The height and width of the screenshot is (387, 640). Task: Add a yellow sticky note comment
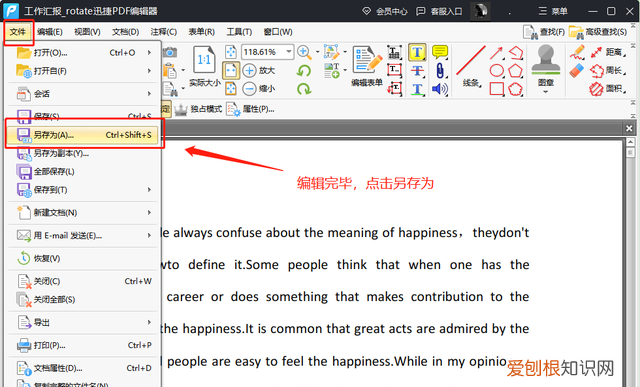(x=440, y=52)
